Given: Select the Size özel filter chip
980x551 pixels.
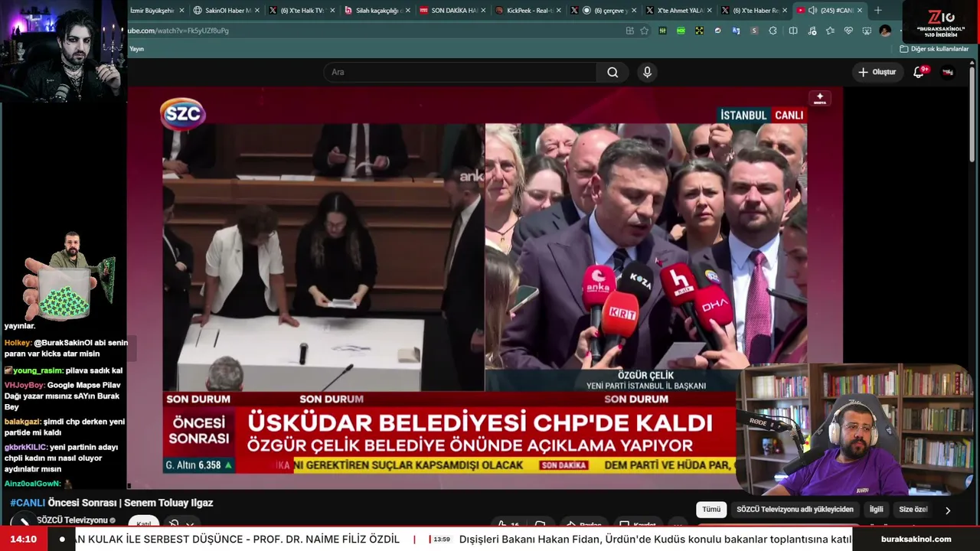Looking at the screenshot, I should [x=913, y=509].
